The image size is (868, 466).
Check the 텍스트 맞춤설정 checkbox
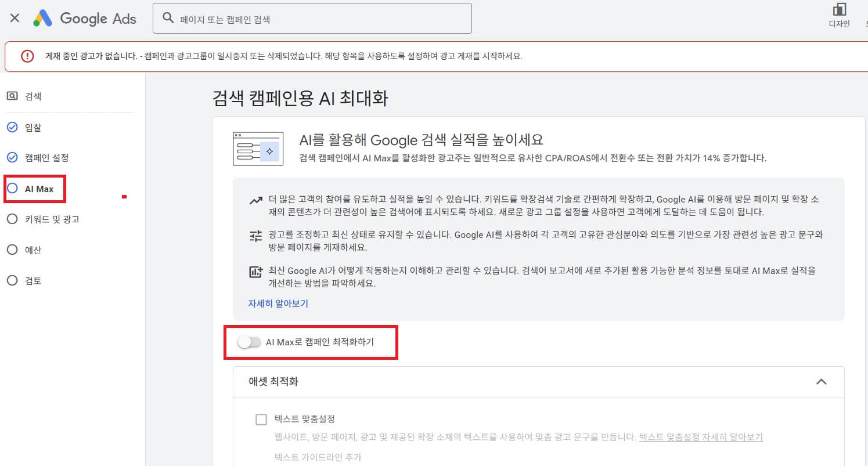261,420
